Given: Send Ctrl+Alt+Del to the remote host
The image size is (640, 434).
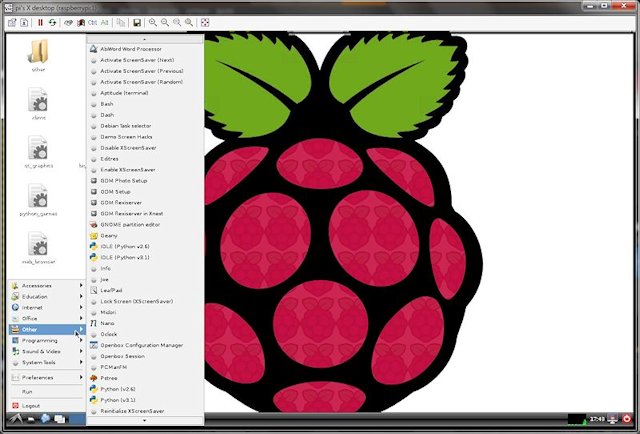Looking at the screenshot, I should click(68, 23).
